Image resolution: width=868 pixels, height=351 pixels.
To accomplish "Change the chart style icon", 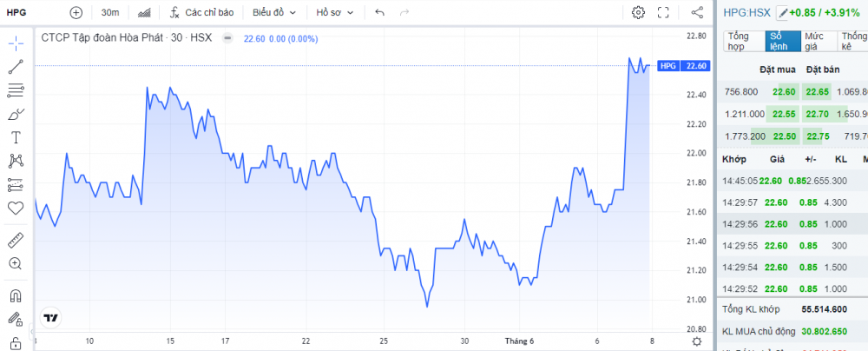I will tap(144, 12).
